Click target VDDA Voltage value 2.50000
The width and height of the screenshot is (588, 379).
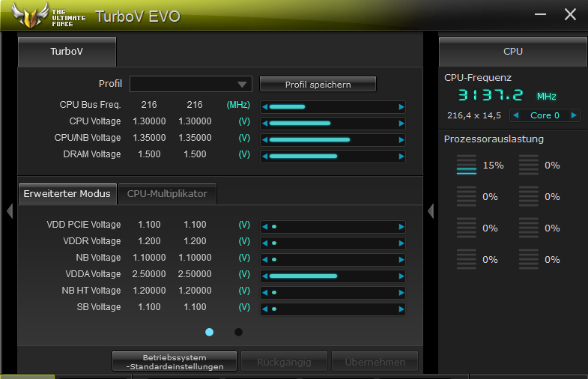click(x=195, y=274)
